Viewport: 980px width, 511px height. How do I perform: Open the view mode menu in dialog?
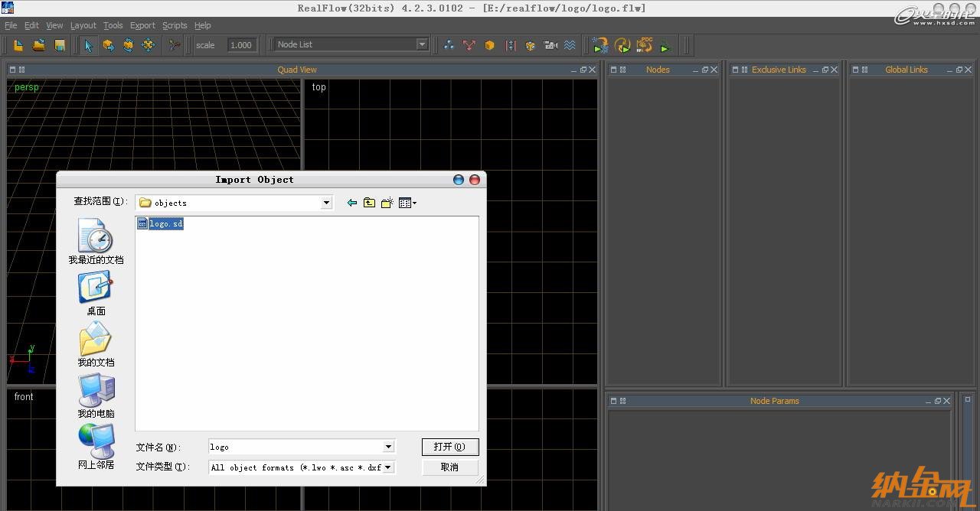[407, 203]
